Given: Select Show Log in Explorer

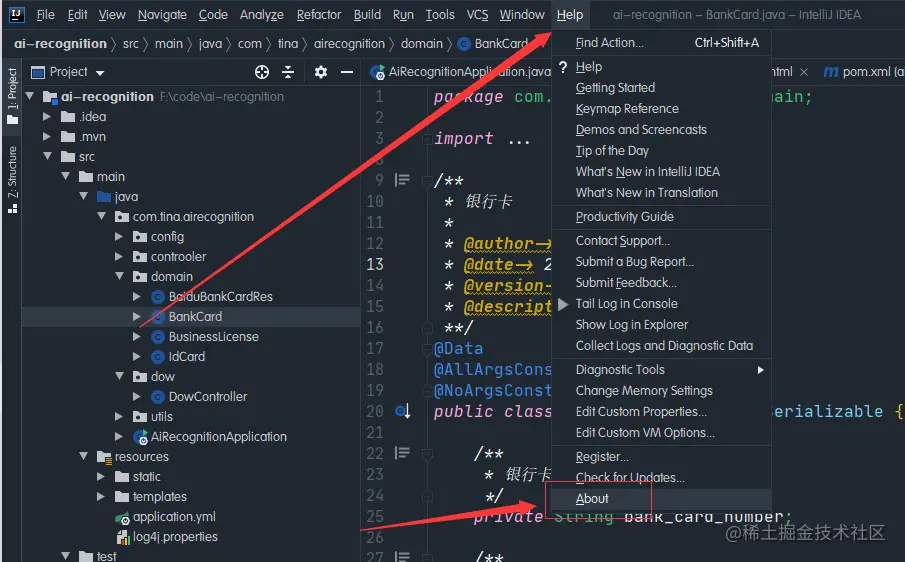Looking at the screenshot, I should point(661,325).
